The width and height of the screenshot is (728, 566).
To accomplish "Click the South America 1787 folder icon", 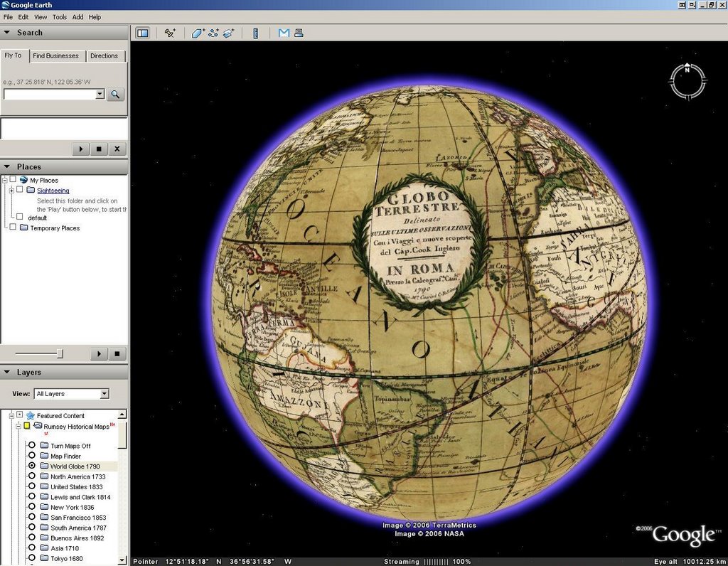I will coord(45,527).
